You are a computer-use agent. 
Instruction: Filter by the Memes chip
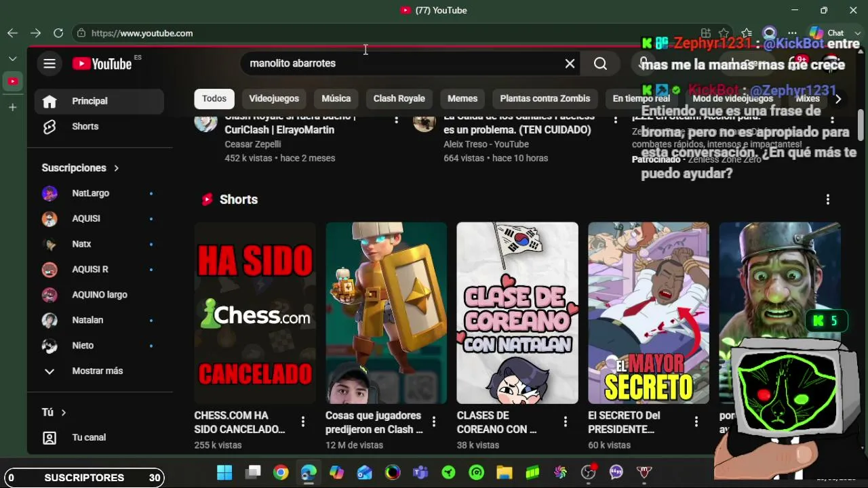[x=462, y=98]
